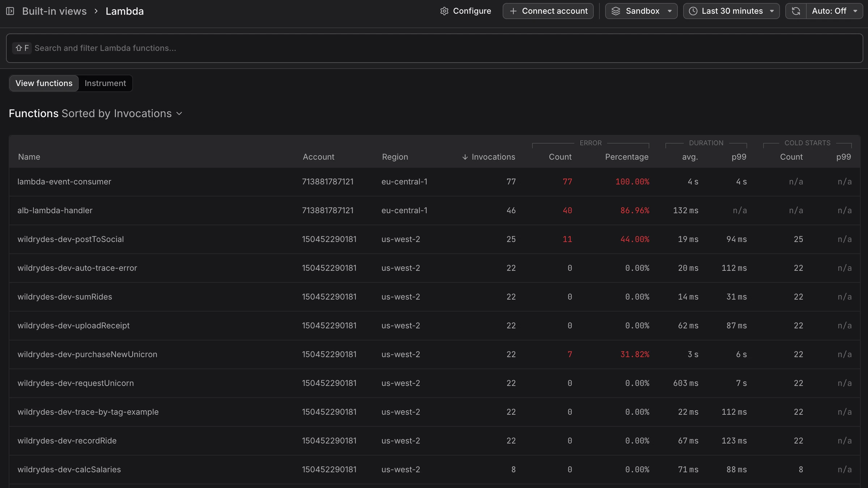Toggle the sidebar panel icon
The image size is (868, 488).
click(10, 11)
